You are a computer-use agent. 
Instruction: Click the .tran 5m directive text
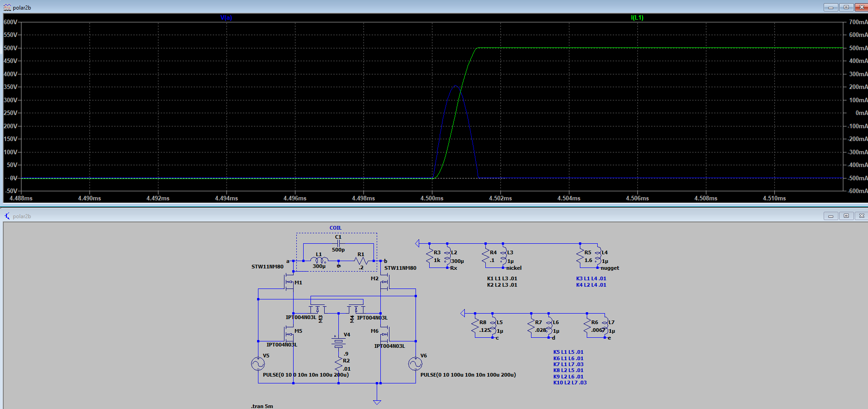pos(262,406)
